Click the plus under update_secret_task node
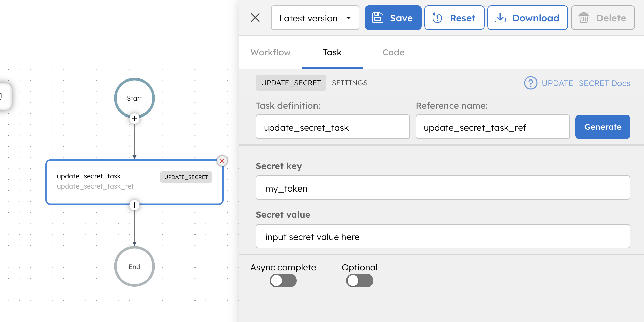Screen dimensions: 644x322 (134, 205)
